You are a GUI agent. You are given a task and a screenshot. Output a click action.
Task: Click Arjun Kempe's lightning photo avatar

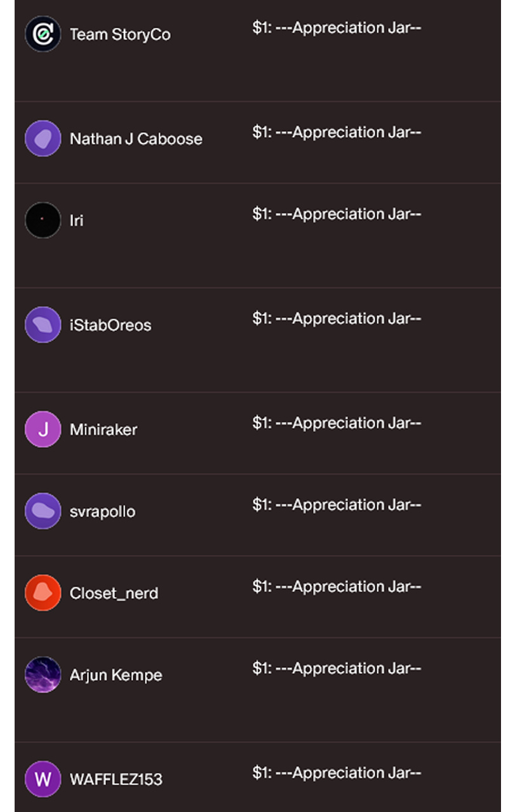click(x=43, y=675)
